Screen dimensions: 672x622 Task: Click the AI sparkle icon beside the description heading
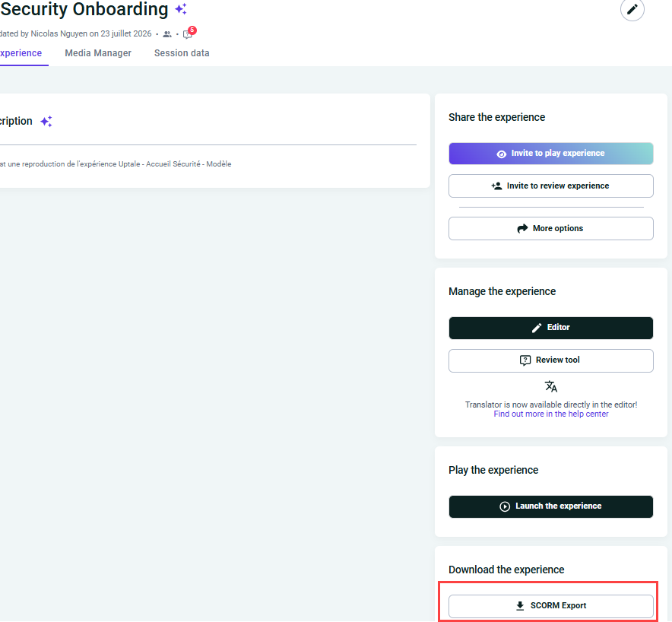pyautogui.click(x=46, y=122)
